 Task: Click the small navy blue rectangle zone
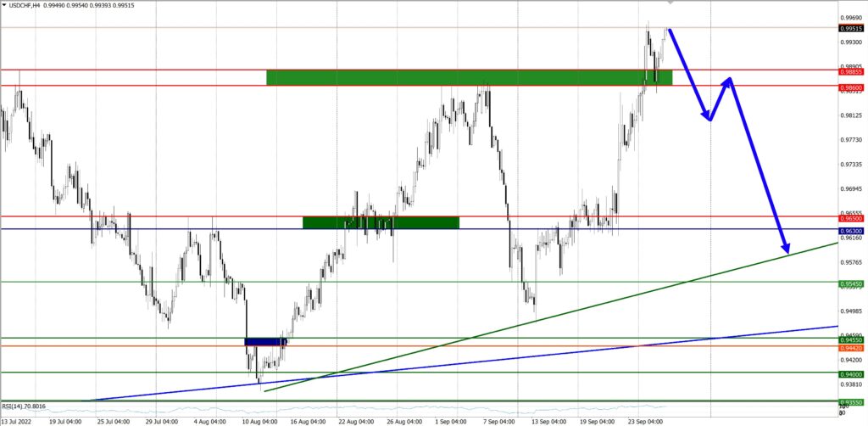point(266,341)
